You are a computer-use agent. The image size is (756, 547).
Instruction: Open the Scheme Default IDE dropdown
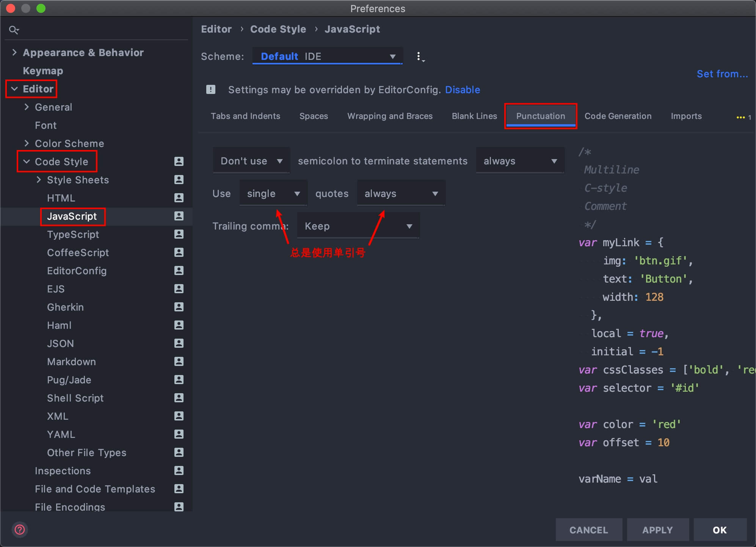328,56
